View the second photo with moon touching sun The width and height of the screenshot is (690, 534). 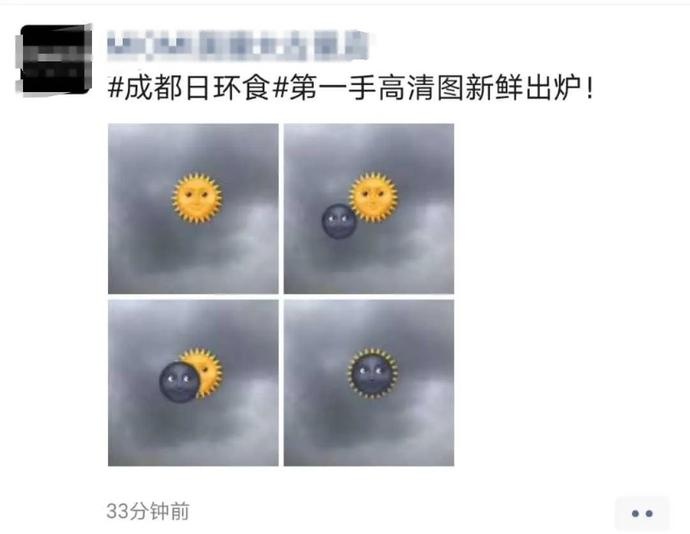369,209
